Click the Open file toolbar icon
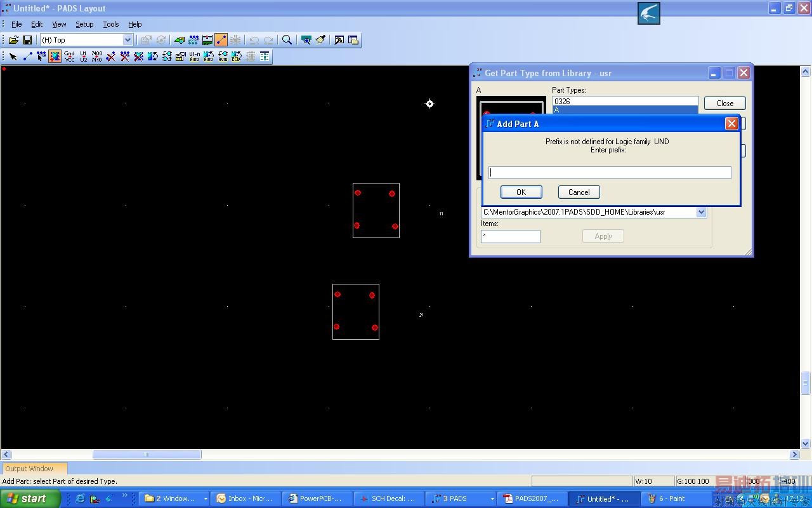This screenshot has height=508, width=812. (x=13, y=40)
